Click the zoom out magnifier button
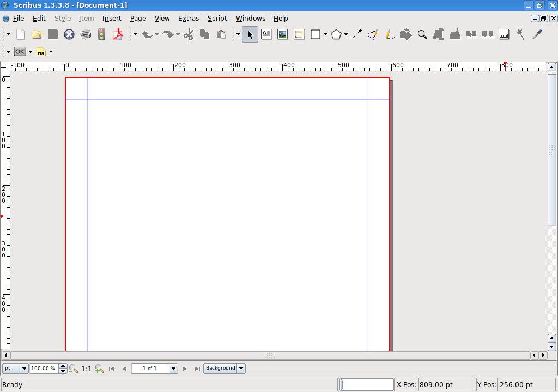Screen dimensions: 558x392 (73, 369)
